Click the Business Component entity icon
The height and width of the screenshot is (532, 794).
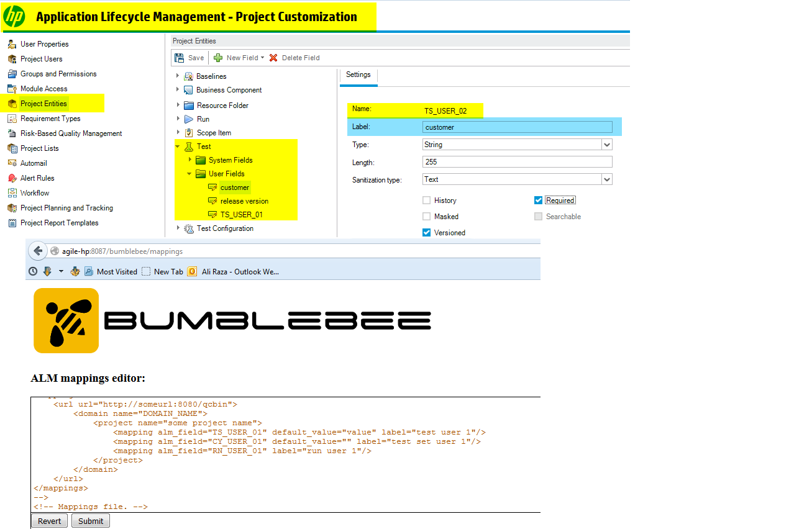click(x=188, y=90)
